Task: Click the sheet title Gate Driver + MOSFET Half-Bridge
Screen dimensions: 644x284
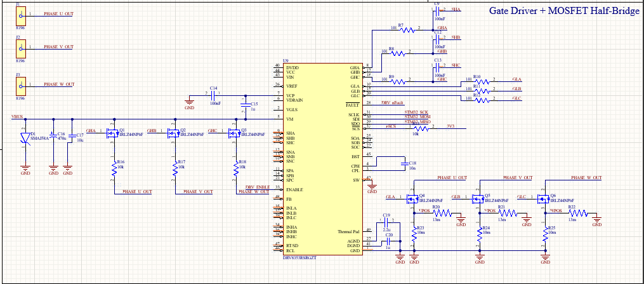Action: 564,11
